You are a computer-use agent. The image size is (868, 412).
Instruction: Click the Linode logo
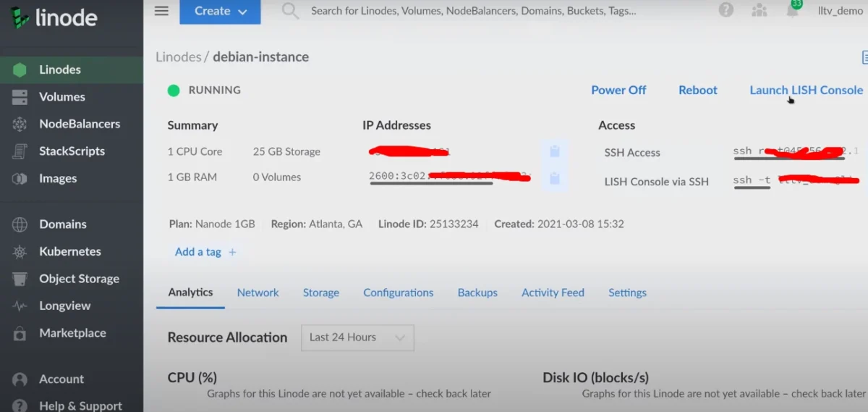click(54, 18)
